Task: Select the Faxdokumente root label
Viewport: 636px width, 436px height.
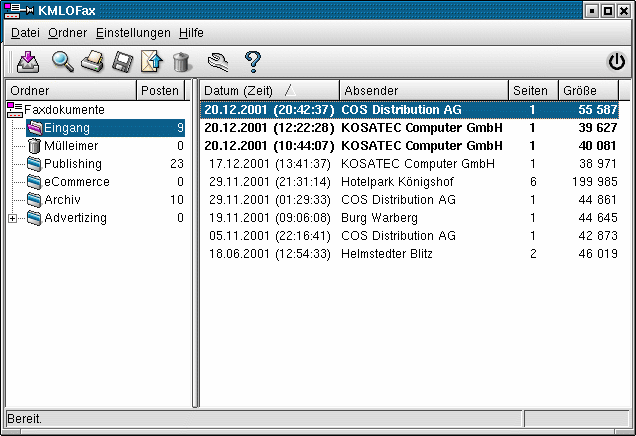Action: pos(64,110)
